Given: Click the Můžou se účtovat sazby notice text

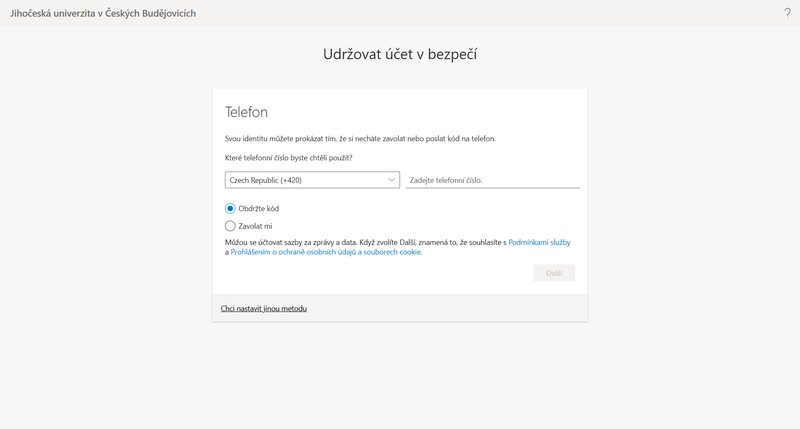Looking at the screenshot, I should (365, 242).
